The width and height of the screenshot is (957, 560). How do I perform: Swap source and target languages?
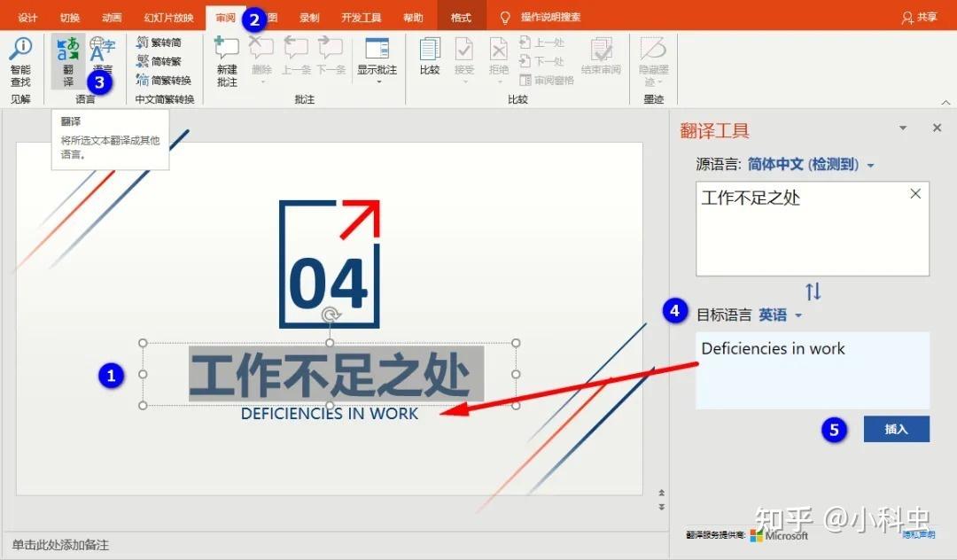click(813, 292)
